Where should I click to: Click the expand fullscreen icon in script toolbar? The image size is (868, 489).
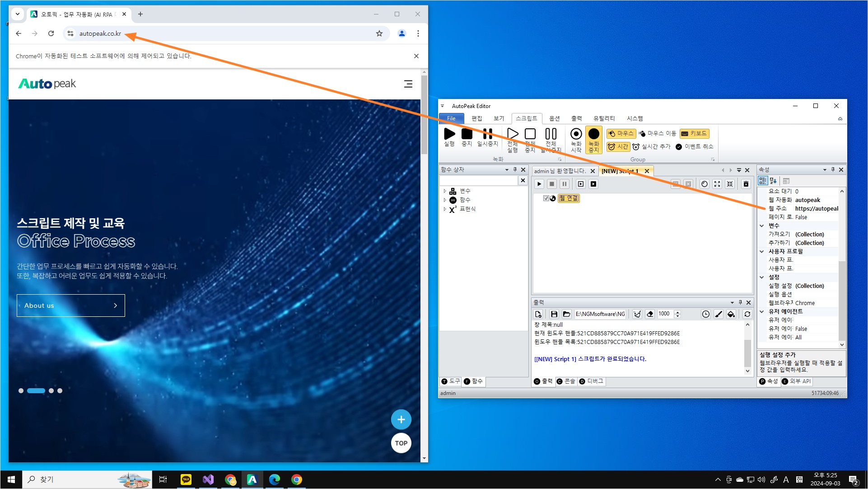point(717,184)
